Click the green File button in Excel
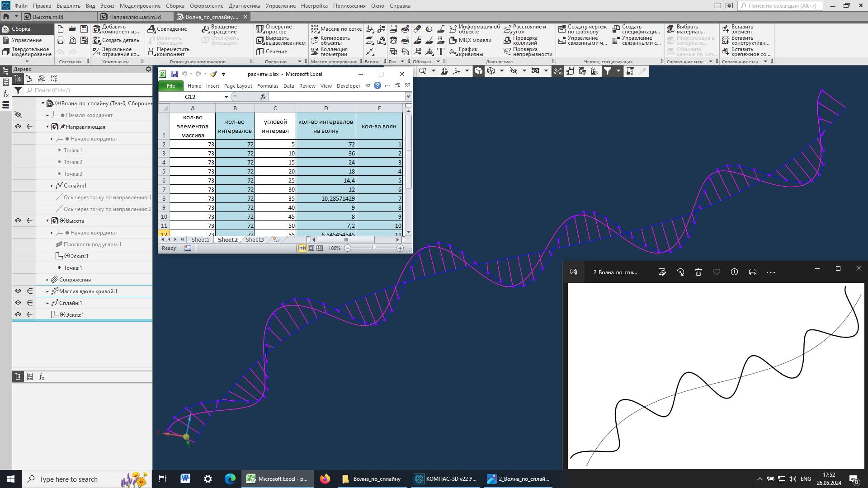This screenshot has width=868, height=488. (171, 86)
